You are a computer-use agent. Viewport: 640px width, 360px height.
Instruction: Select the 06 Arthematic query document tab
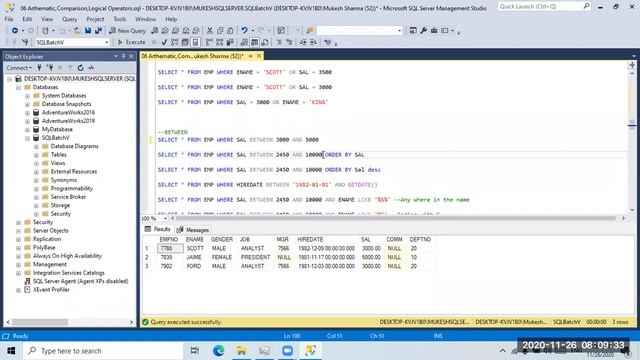[x=192, y=56]
